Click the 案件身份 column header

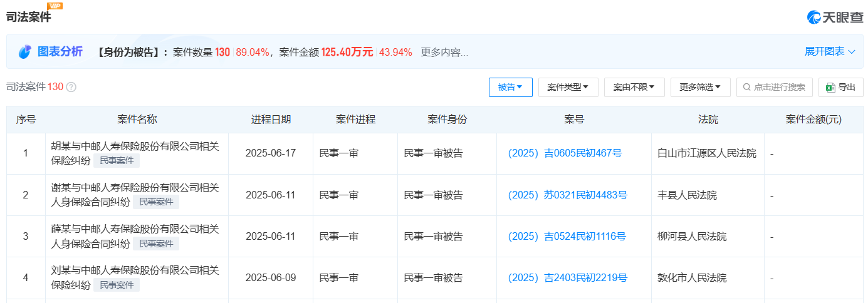[447, 120]
